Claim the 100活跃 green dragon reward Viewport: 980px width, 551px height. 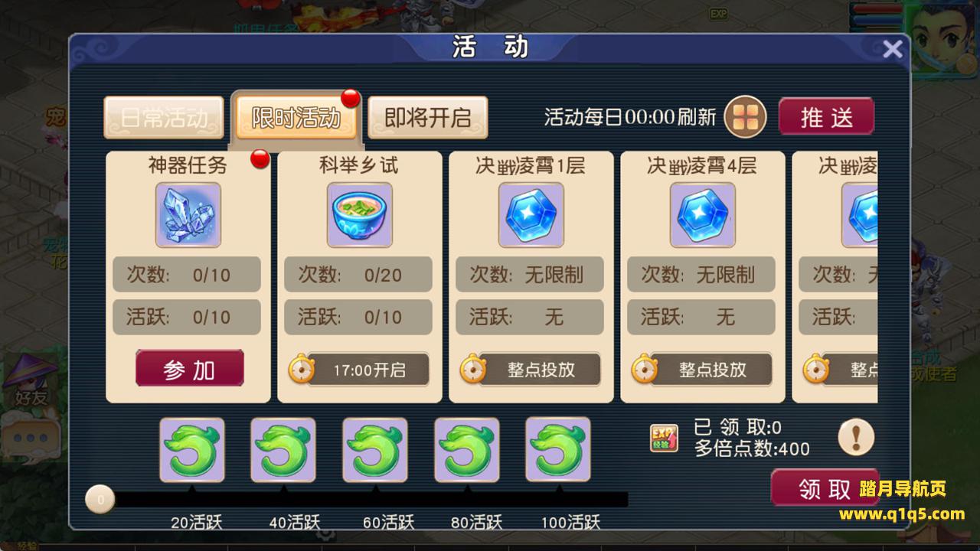pyautogui.click(x=558, y=450)
